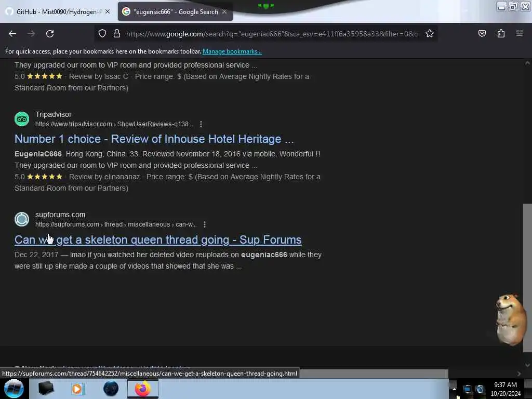The width and height of the screenshot is (532, 399).
Task: Click the scrollbar up arrow
Action: 527,63
